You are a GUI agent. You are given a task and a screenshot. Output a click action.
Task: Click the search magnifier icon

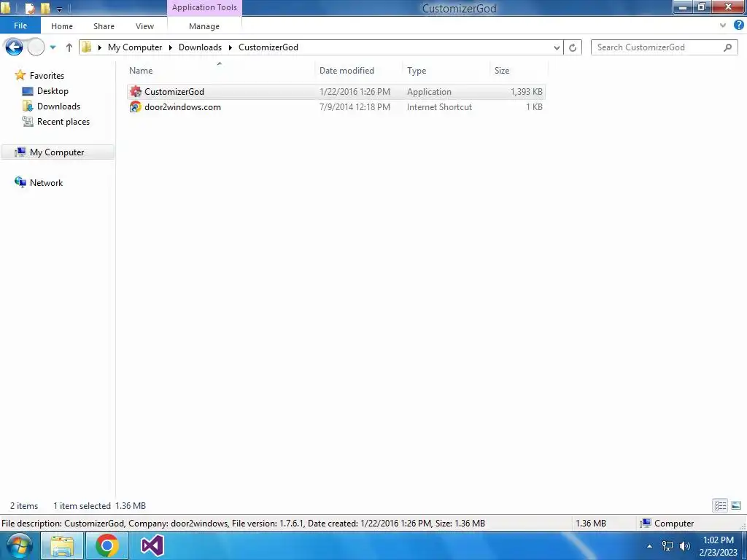pyautogui.click(x=727, y=47)
